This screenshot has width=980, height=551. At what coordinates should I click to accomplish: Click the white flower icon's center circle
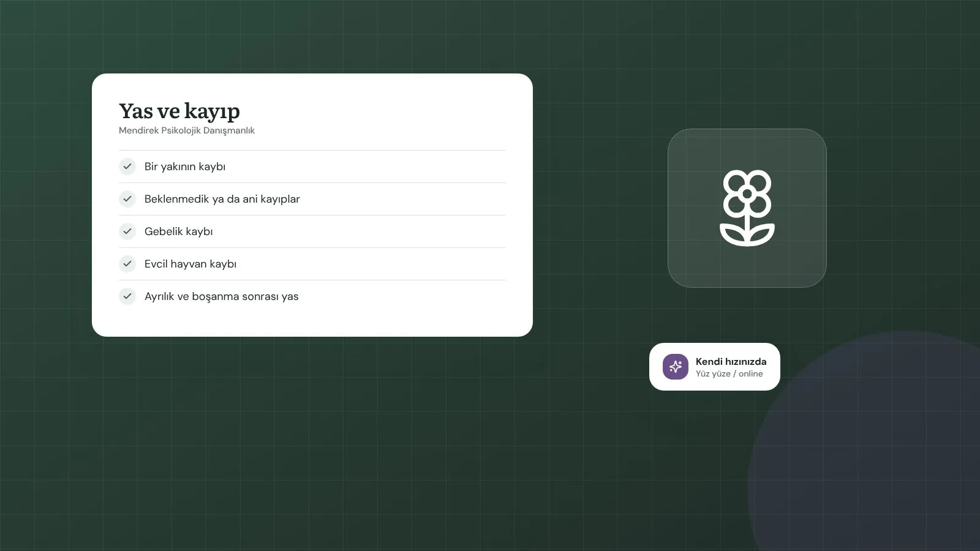pyautogui.click(x=747, y=193)
